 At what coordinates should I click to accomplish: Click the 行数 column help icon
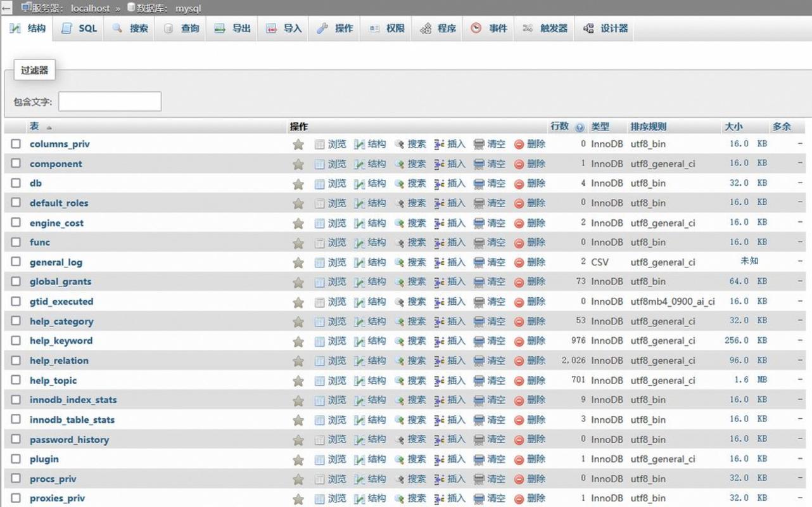pyautogui.click(x=579, y=127)
